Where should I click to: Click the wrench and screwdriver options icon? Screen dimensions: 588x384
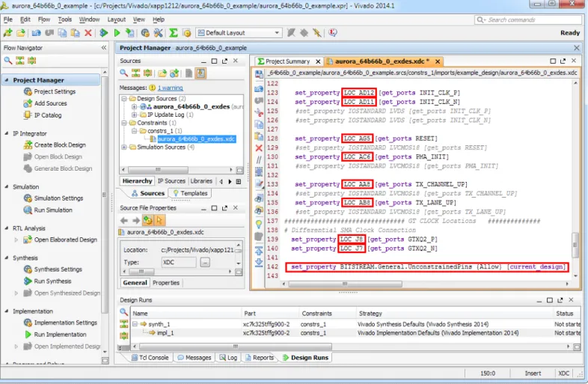[x=159, y=33]
